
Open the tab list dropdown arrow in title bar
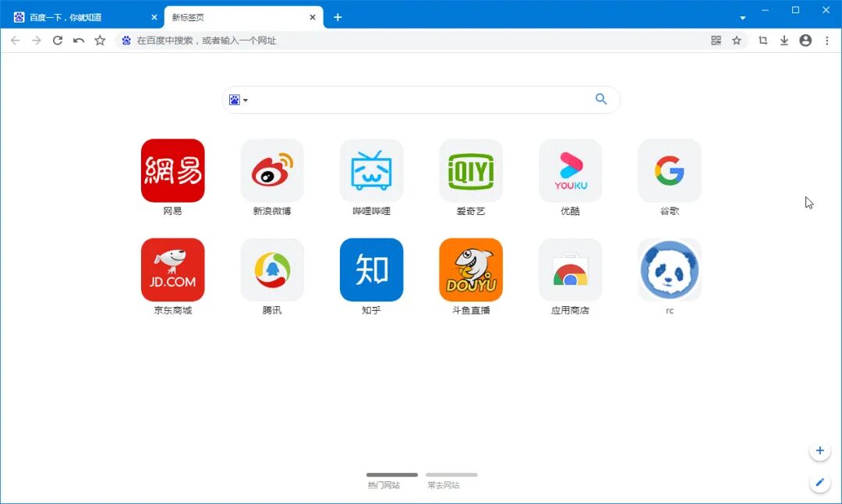(x=743, y=18)
